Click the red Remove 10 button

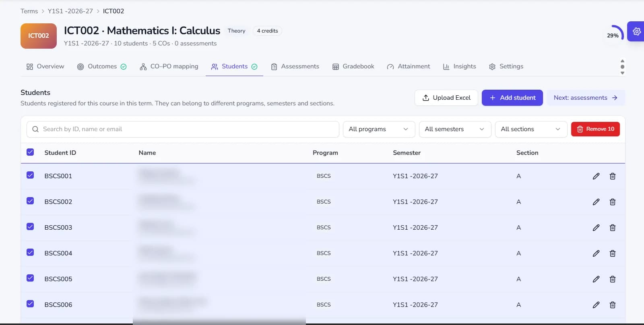point(595,129)
